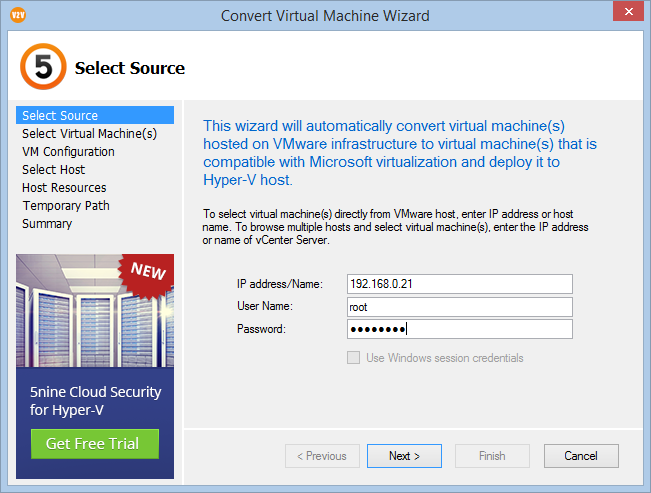
Task: Click the User Name field containing root
Action: [460, 307]
